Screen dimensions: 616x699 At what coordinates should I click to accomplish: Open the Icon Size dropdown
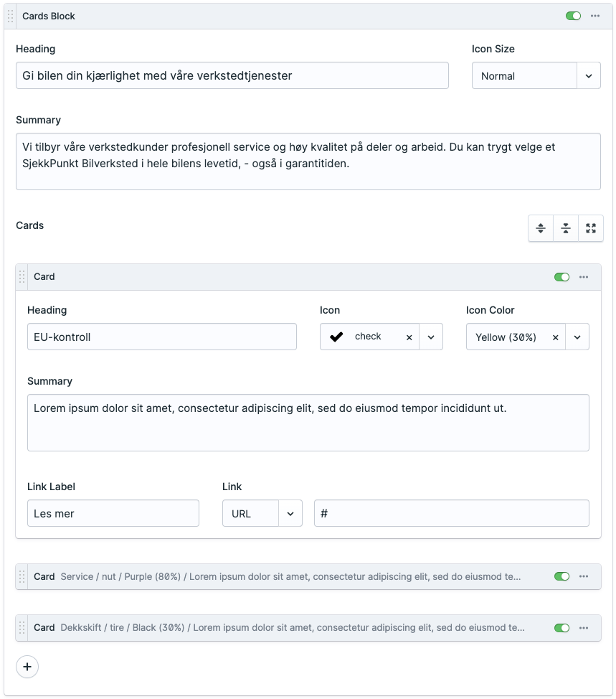pyautogui.click(x=589, y=76)
